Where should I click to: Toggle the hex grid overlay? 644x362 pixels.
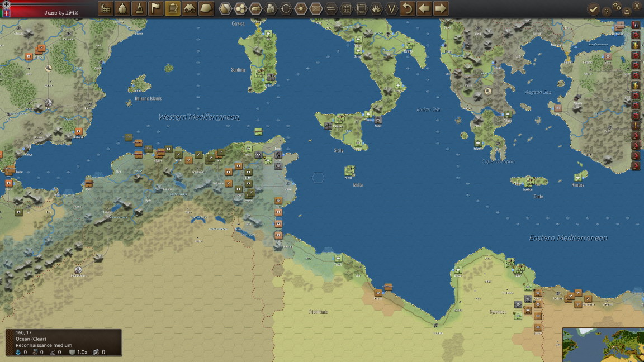point(240,8)
